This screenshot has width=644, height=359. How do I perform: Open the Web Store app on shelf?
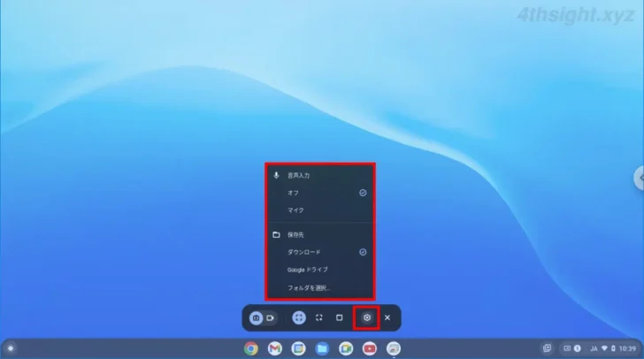click(x=394, y=348)
